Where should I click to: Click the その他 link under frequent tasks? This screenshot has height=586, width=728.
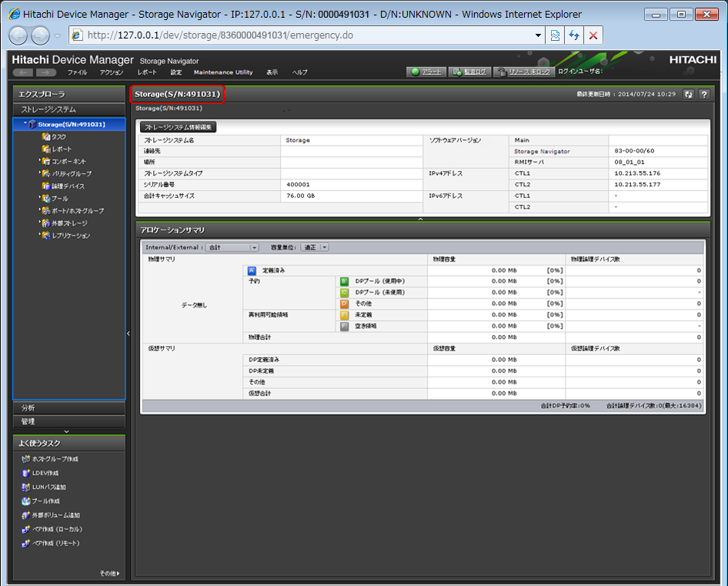(x=109, y=573)
